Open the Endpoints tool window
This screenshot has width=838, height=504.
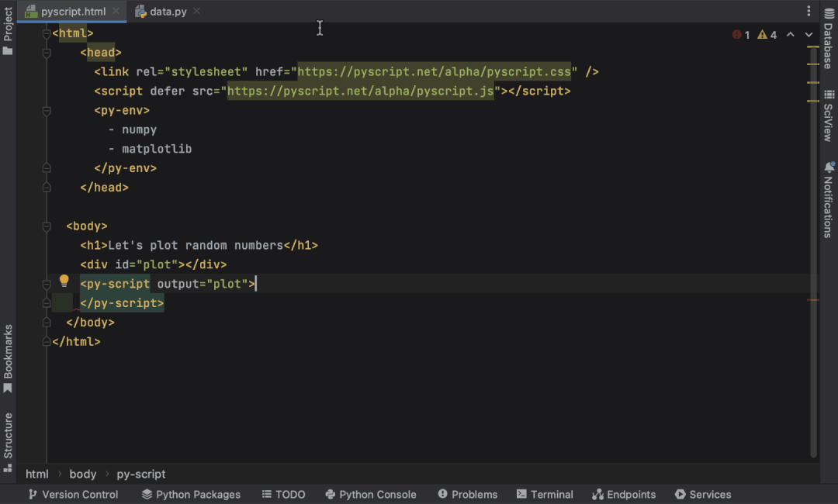(624, 494)
